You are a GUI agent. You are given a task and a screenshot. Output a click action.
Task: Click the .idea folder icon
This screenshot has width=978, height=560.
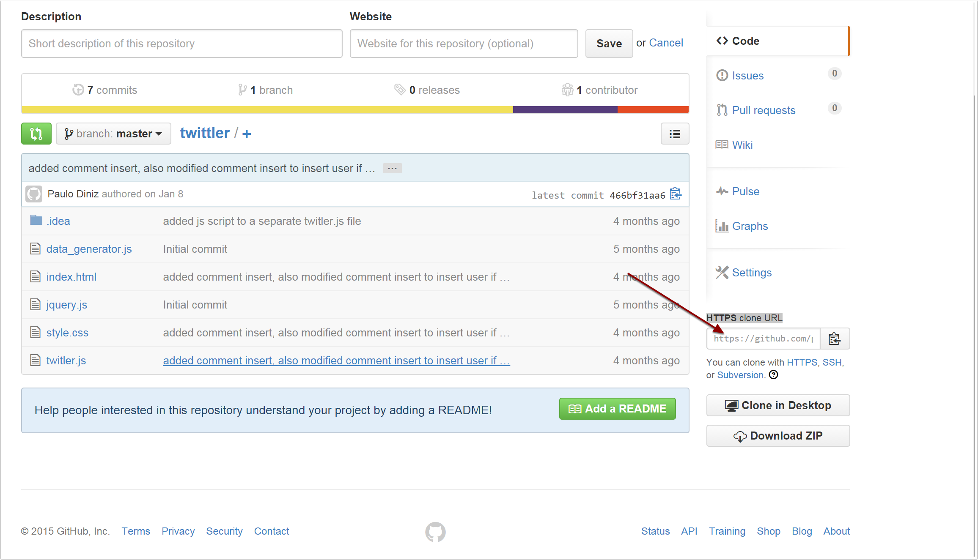[36, 220]
